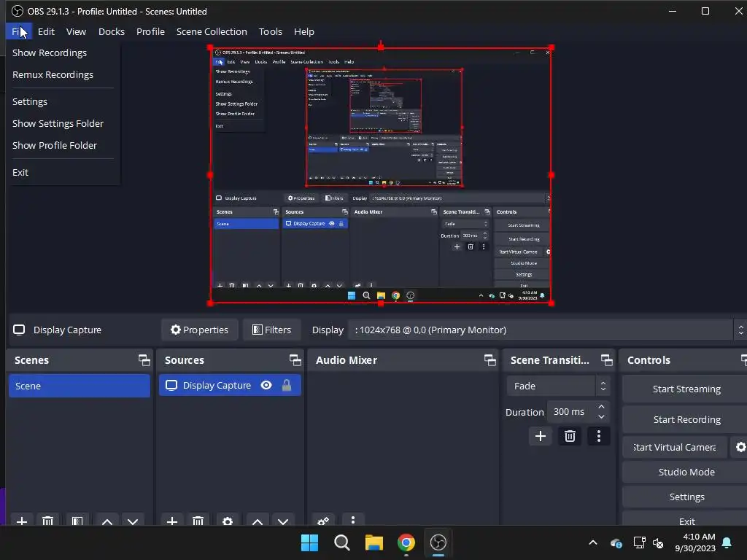The width and height of the screenshot is (747, 560).
Task: Click the preview canvas display capture
Action: pos(381,175)
